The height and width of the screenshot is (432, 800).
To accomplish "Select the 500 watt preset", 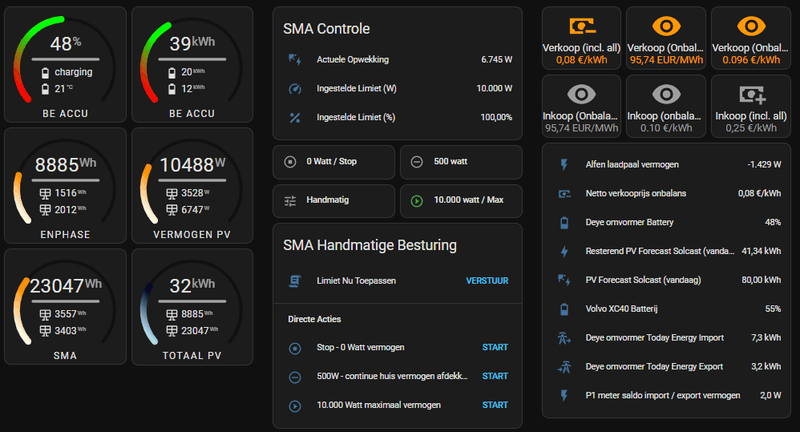I will point(460,161).
